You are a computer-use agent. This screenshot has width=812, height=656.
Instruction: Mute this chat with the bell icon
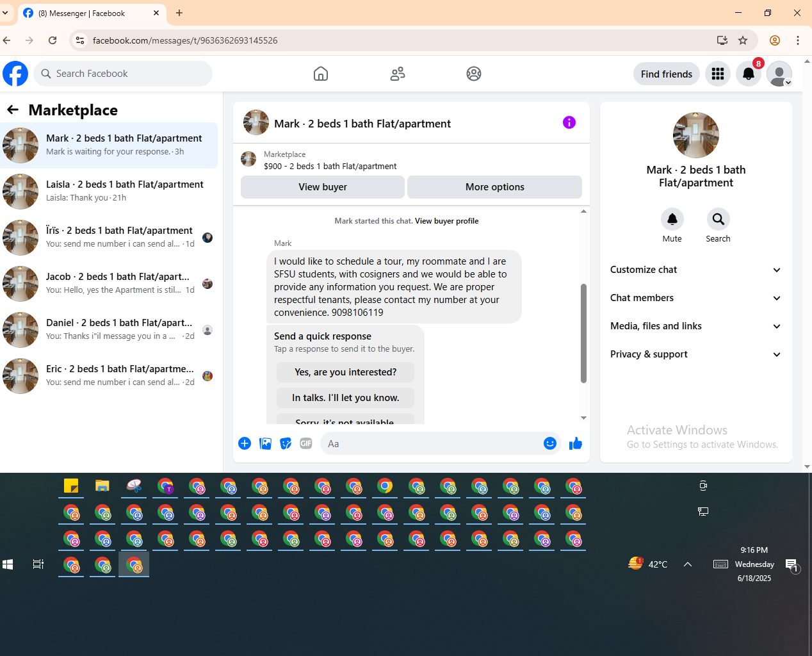pos(672,219)
